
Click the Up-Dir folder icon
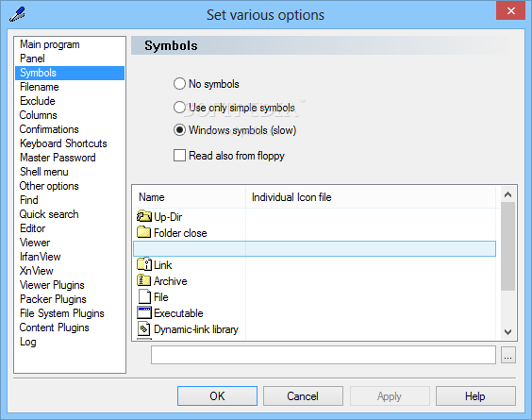[x=144, y=216]
